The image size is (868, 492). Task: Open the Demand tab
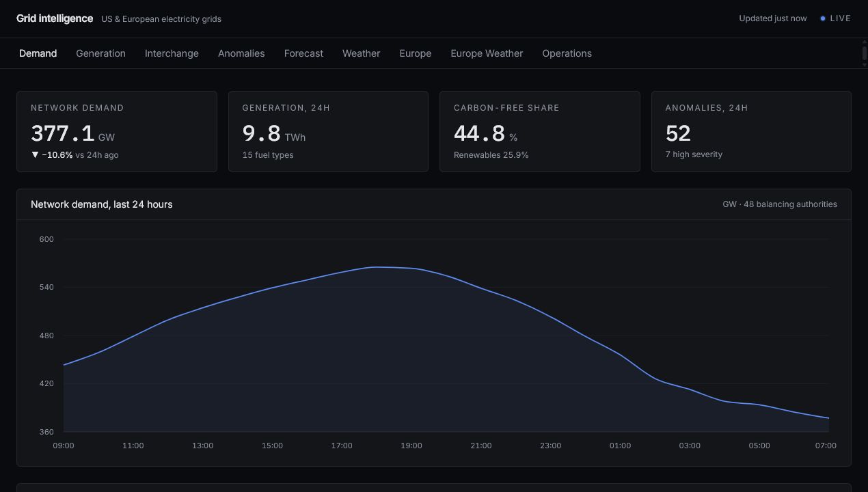38,53
